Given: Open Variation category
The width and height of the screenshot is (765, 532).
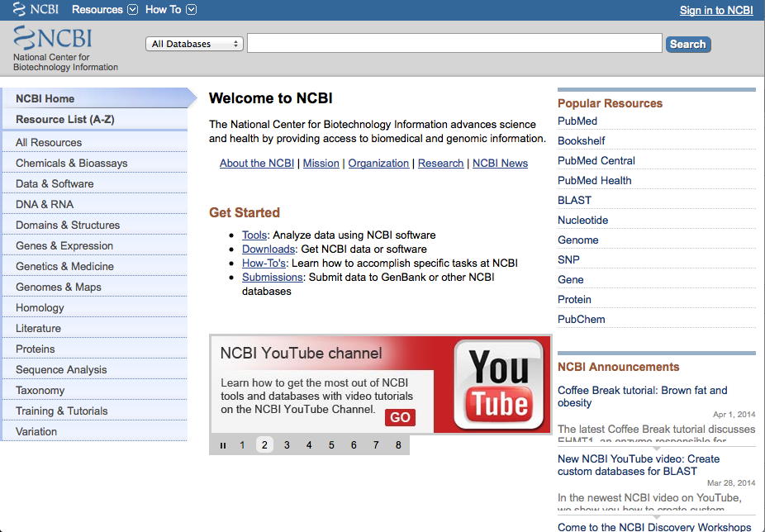Looking at the screenshot, I should coord(95,431).
